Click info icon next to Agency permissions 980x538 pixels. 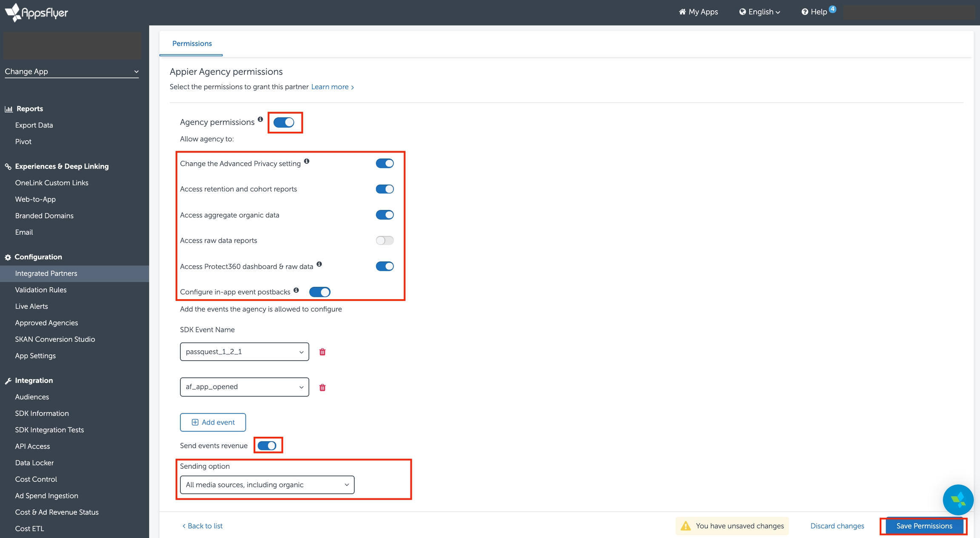click(260, 119)
